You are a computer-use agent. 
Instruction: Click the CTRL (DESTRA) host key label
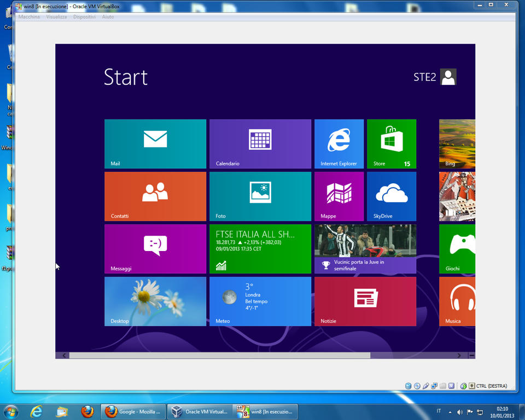point(492,386)
